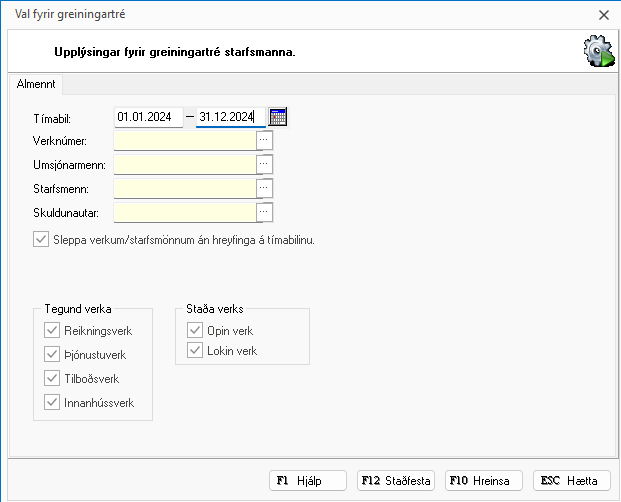Disable the Tilboðsverk checkbox
This screenshot has height=502, width=621.
point(52,378)
